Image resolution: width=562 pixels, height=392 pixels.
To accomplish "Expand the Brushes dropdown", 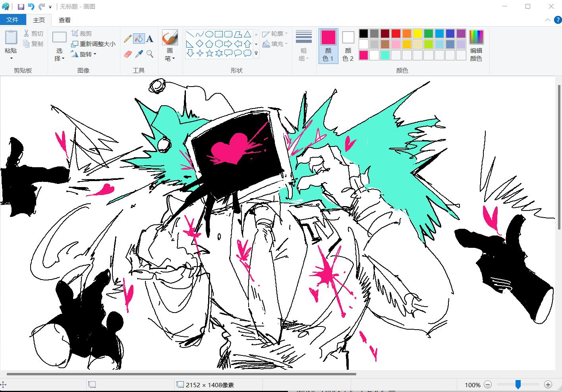I will click(x=170, y=58).
